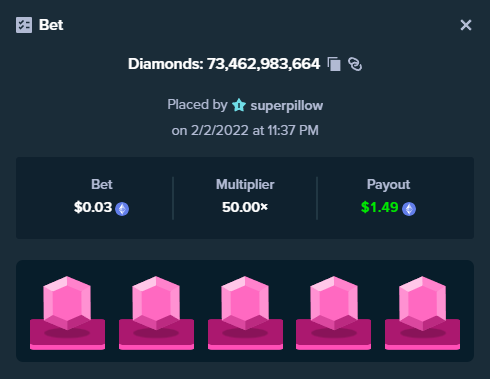The height and width of the screenshot is (379, 490).
Task: Select the first pink diamond
Action: [x=67, y=313]
